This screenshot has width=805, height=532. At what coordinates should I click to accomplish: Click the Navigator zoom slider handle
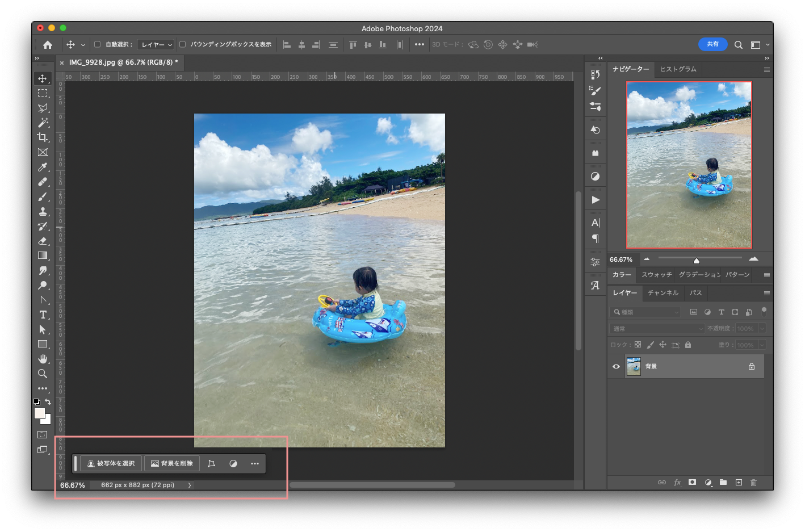[696, 261]
